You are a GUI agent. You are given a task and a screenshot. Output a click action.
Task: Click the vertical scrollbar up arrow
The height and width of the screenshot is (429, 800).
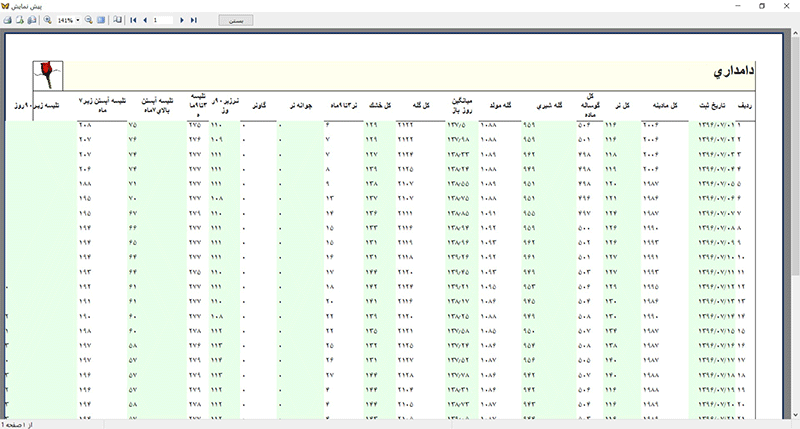click(x=795, y=33)
